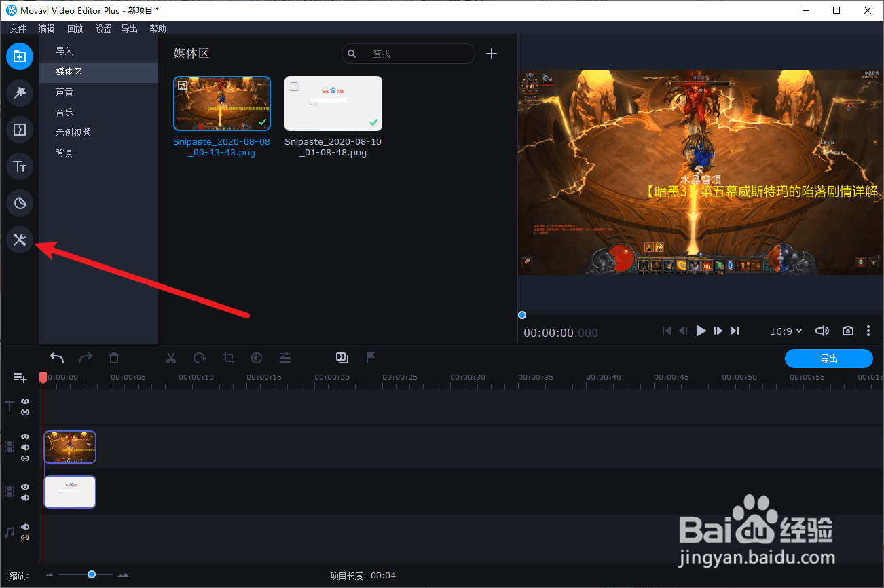Image resolution: width=884 pixels, height=588 pixels.
Task: Open color adjustments half-circle icon
Action: [257, 357]
